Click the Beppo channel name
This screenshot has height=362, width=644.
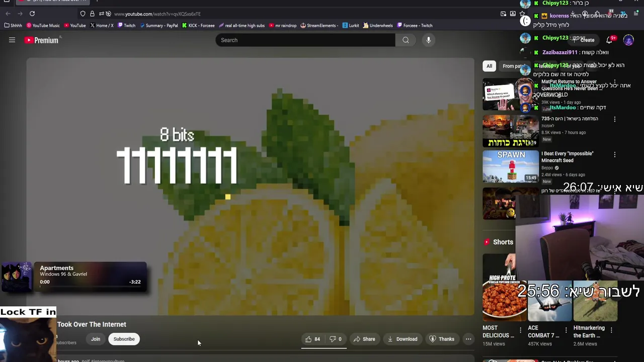(547, 168)
